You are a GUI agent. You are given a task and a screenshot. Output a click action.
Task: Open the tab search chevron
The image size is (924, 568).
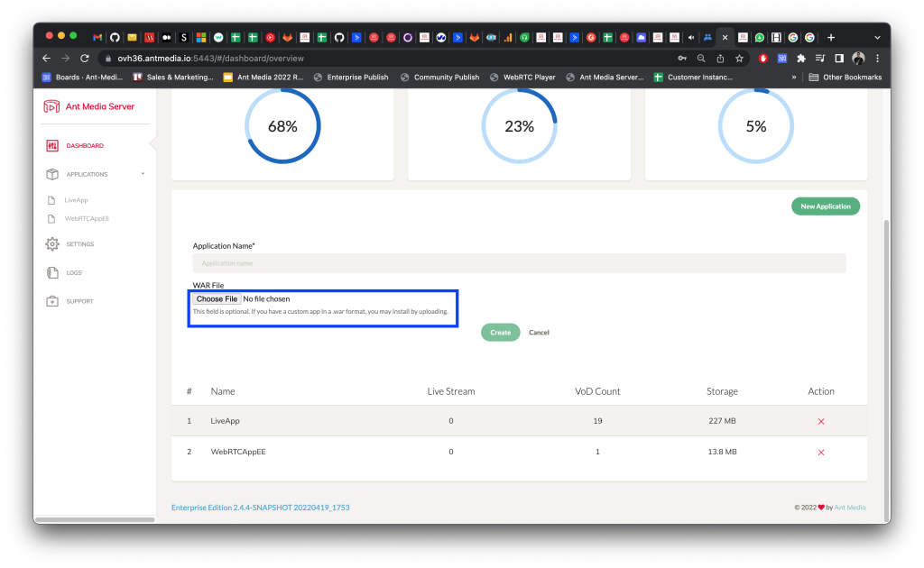tap(877, 37)
